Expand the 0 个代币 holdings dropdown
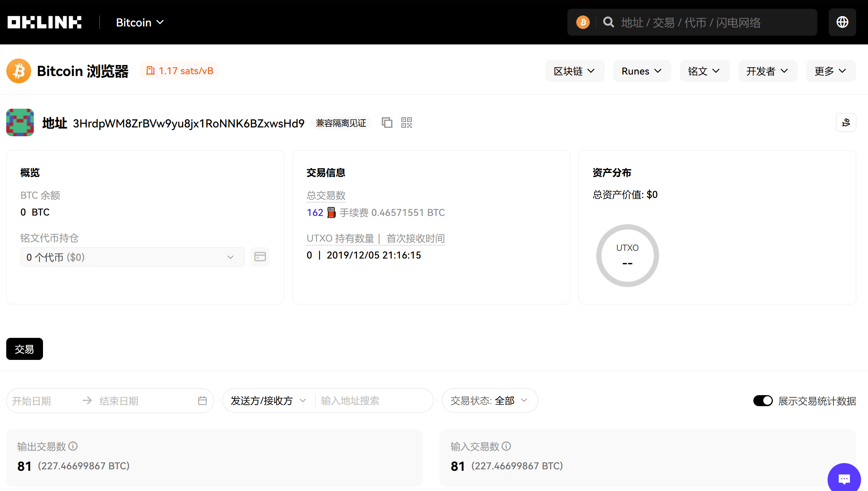This screenshot has height=491, width=868. click(132, 257)
